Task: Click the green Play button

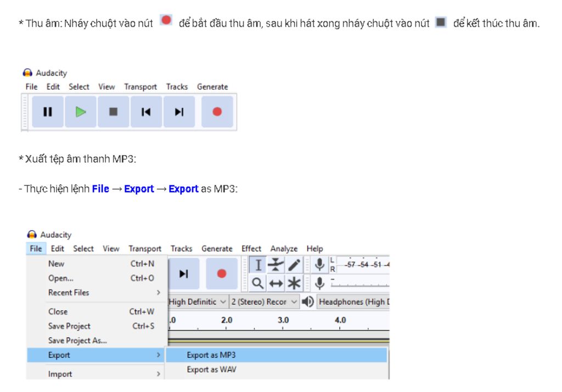Action: click(x=81, y=112)
